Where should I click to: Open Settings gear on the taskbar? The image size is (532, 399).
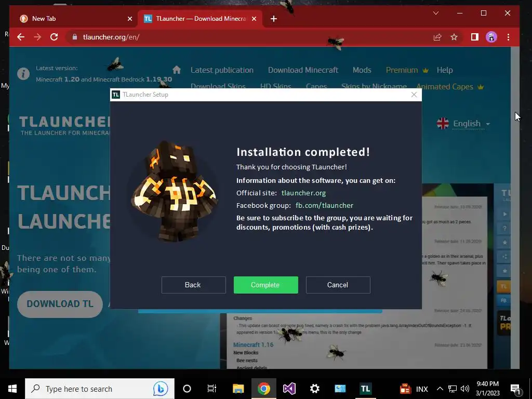314,389
